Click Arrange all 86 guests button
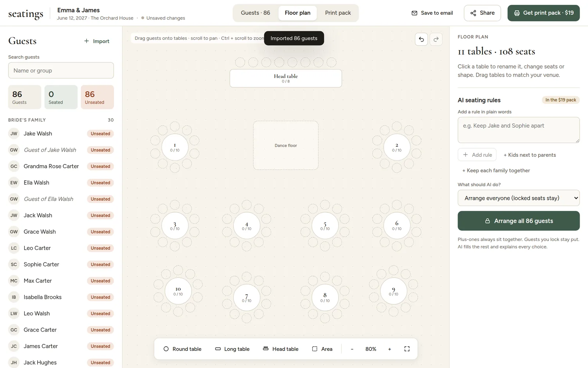588x368 pixels. point(519,221)
